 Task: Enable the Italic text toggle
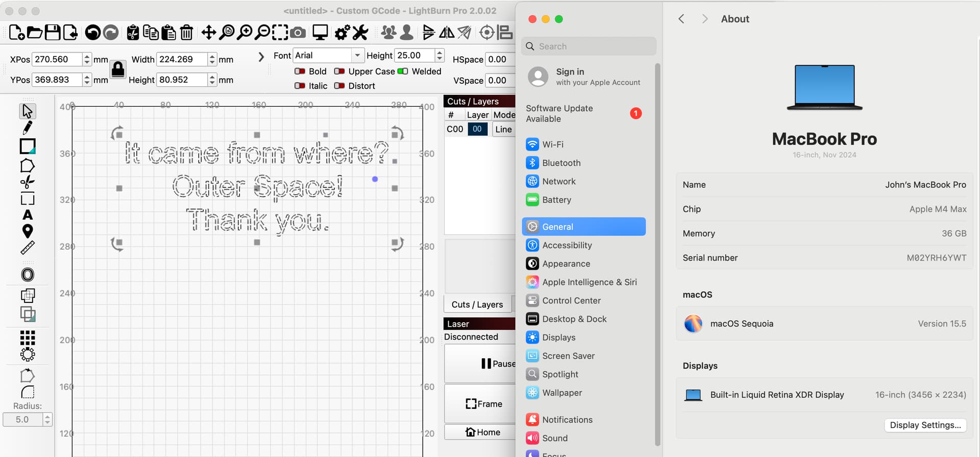pos(300,86)
